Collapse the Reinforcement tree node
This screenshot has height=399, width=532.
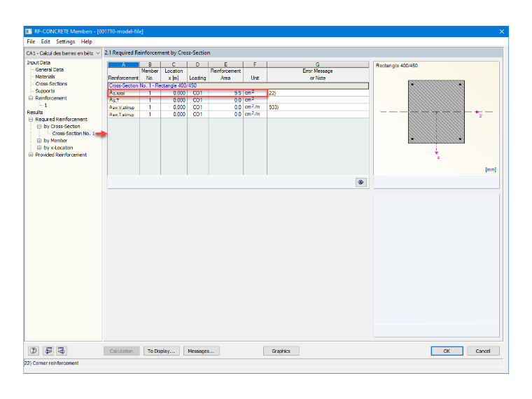click(x=31, y=98)
